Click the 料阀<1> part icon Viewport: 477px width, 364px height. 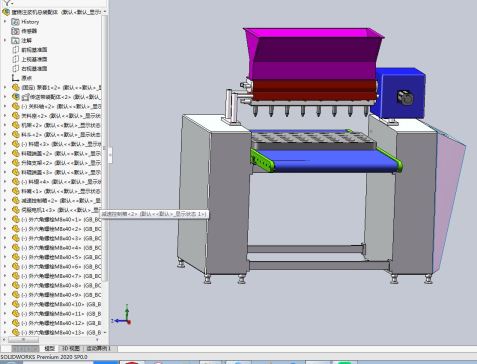(x=16, y=191)
